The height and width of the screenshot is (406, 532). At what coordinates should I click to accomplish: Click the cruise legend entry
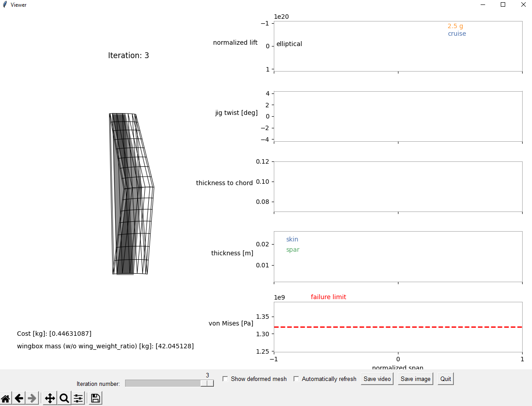457,34
